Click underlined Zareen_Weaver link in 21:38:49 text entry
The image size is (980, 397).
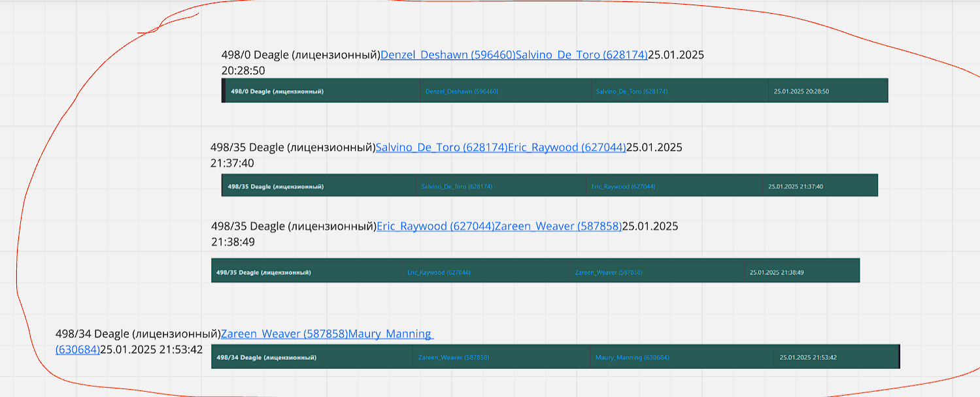[x=558, y=227]
